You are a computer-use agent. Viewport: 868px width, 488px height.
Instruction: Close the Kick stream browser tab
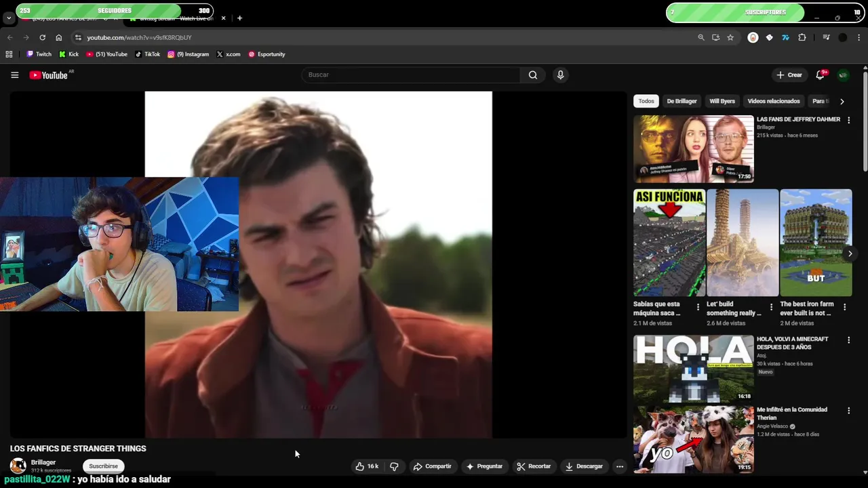point(223,18)
